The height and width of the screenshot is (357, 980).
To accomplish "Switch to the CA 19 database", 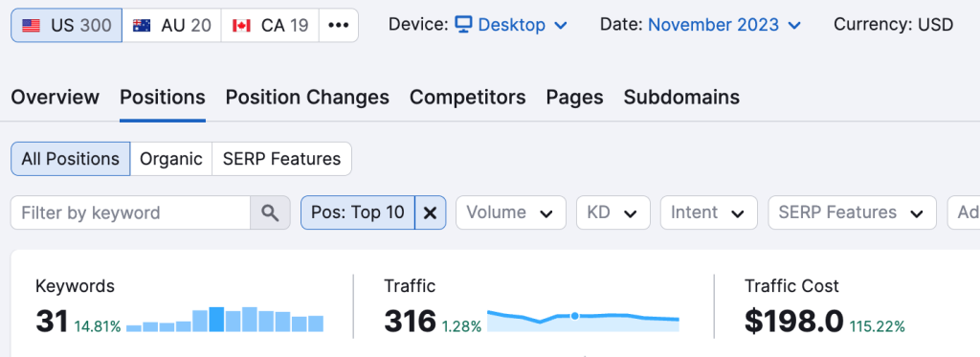I will (x=270, y=25).
